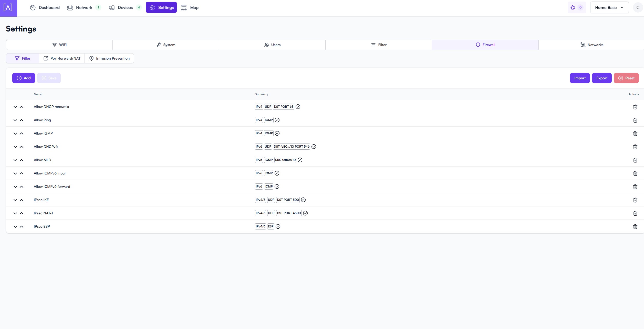Reset firewall rules with Reset button
Image resolution: width=644 pixels, height=329 pixels.
click(626, 78)
